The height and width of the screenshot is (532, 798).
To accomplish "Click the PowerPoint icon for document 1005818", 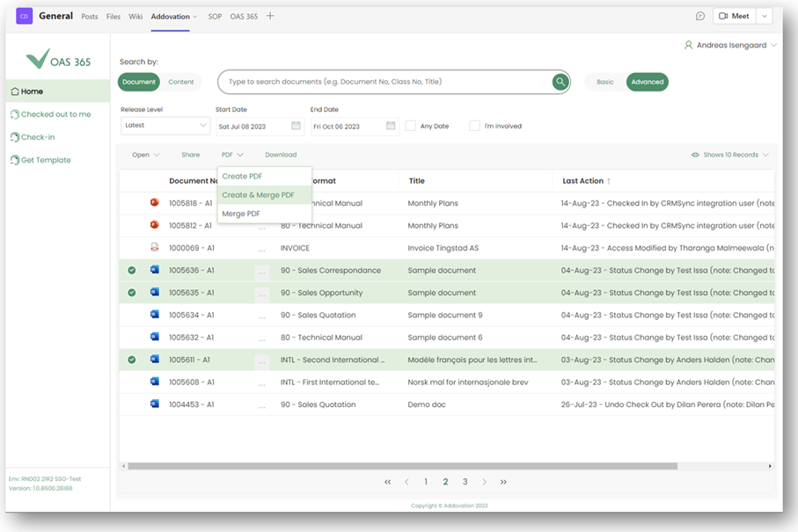I will pyautogui.click(x=155, y=203).
